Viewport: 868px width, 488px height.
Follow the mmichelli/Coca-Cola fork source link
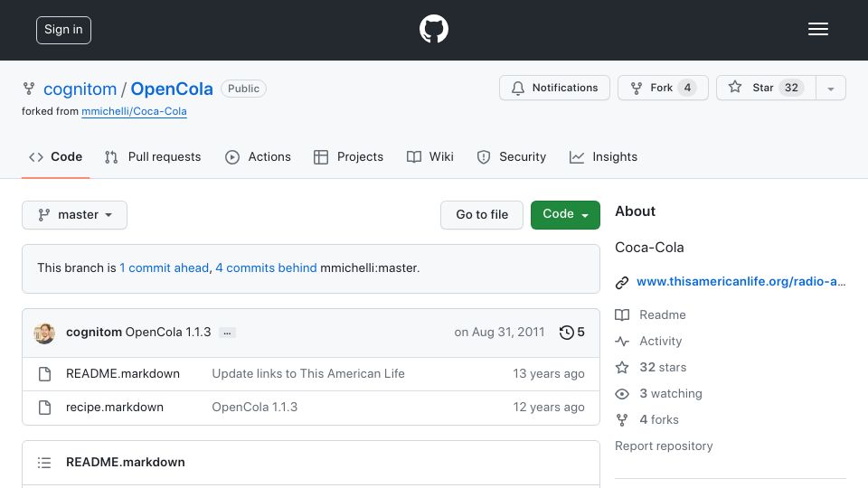click(134, 111)
